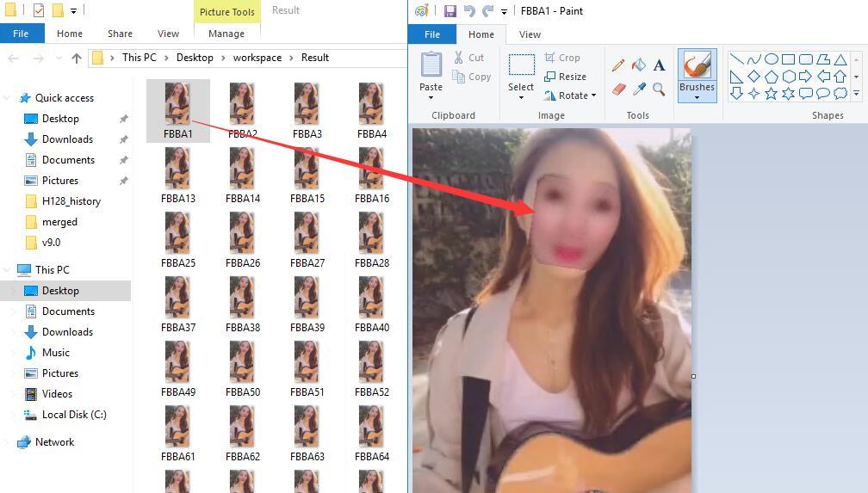Click Desktop in the address breadcrumb
The width and height of the screenshot is (868, 493).
click(195, 58)
